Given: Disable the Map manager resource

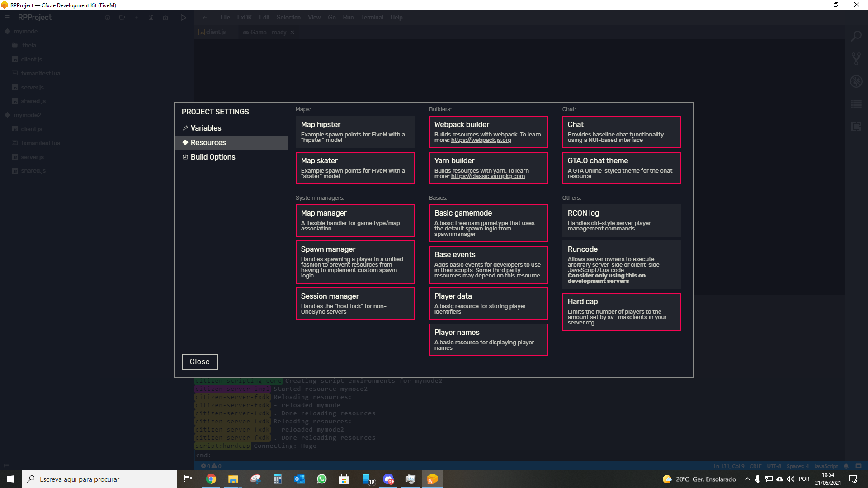Looking at the screenshot, I should point(355,221).
